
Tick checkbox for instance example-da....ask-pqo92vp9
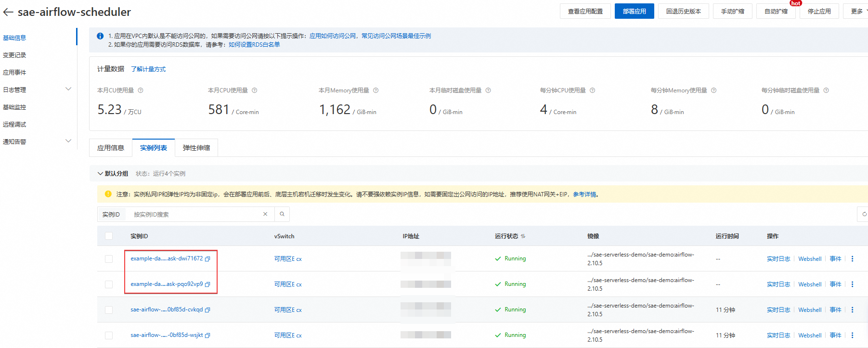109,284
